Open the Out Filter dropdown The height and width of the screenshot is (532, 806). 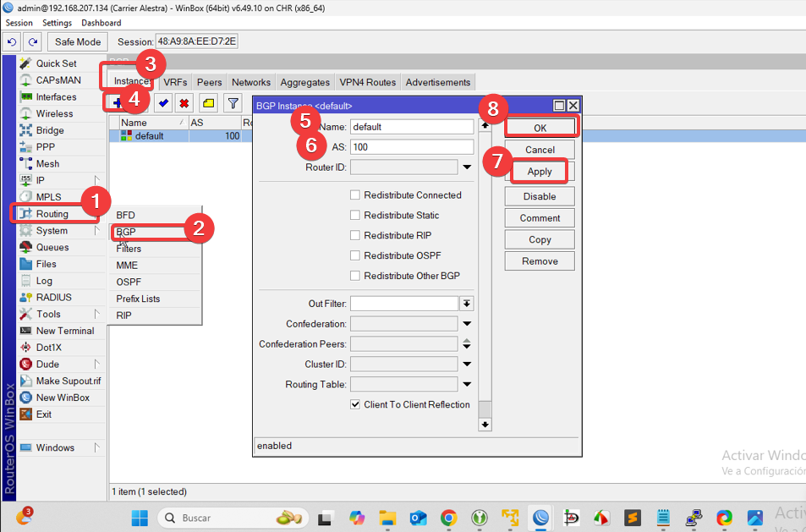(467, 304)
